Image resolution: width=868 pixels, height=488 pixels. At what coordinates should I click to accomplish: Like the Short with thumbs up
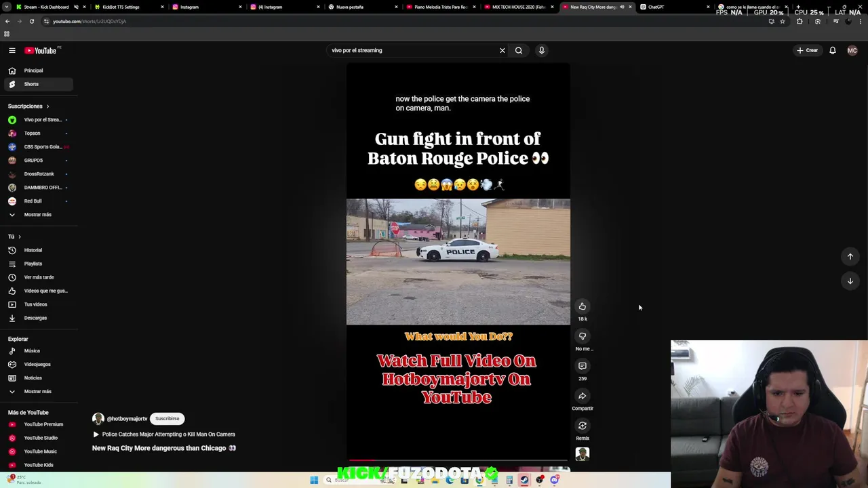[x=582, y=306]
